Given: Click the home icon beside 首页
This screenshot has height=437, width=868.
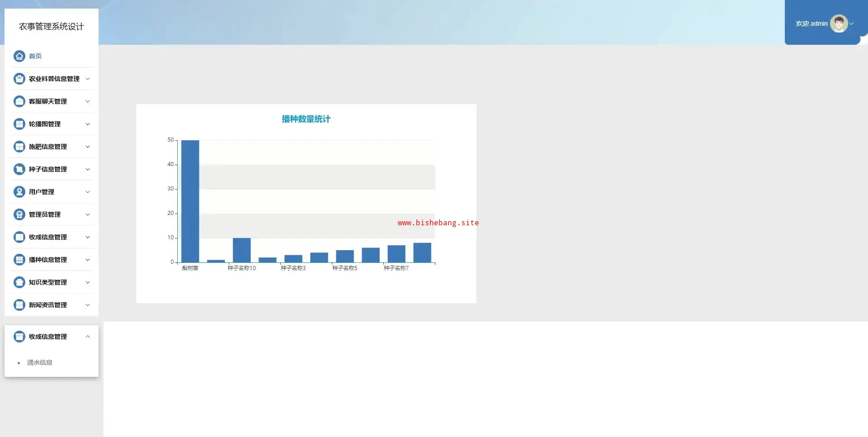Looking at the screenshot, I should coord(19,56).
